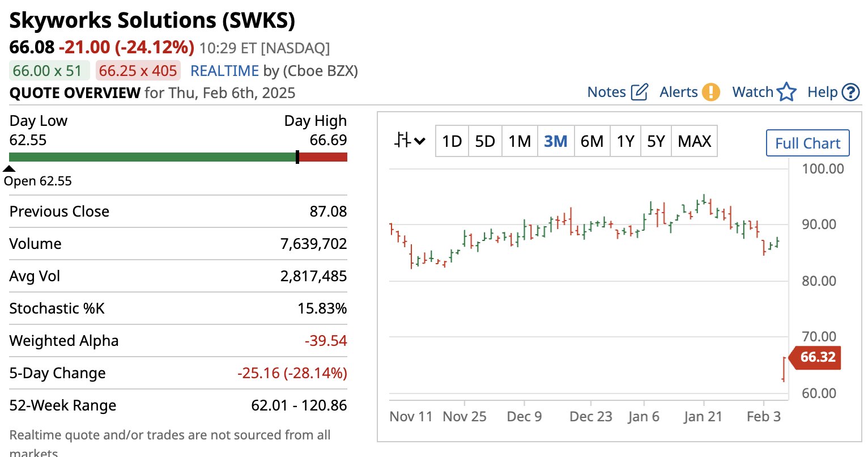The height and width of the screenshot is (457, 868).
Task: Switch chart to 1M range
Action: tap(520, 141)
